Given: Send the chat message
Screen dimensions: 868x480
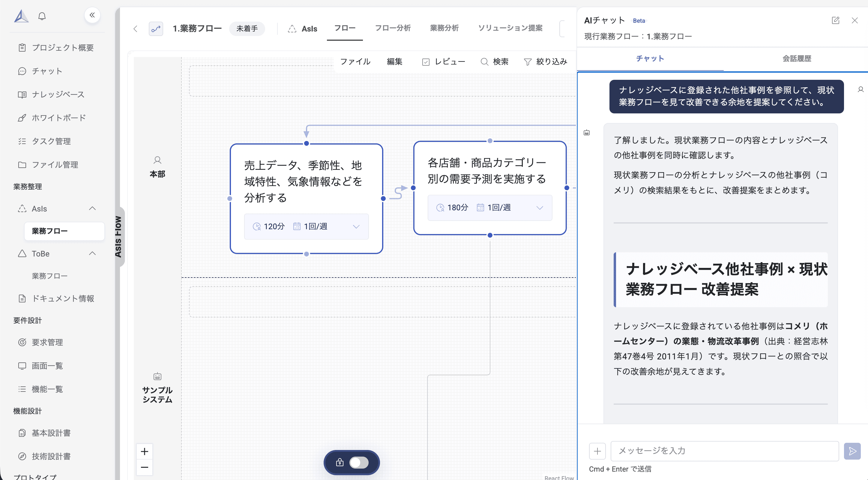Looking at the screenshot, I should [852, 451].
